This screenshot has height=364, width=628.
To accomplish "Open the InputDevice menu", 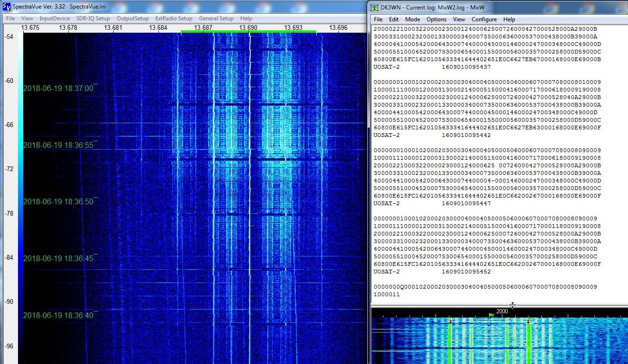I will (x=55, y=18).
